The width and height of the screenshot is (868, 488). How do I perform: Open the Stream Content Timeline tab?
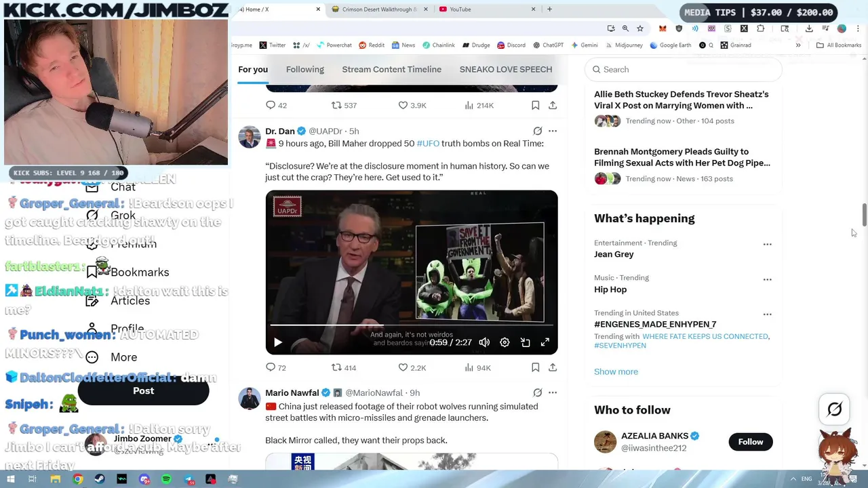click(391, 69)
